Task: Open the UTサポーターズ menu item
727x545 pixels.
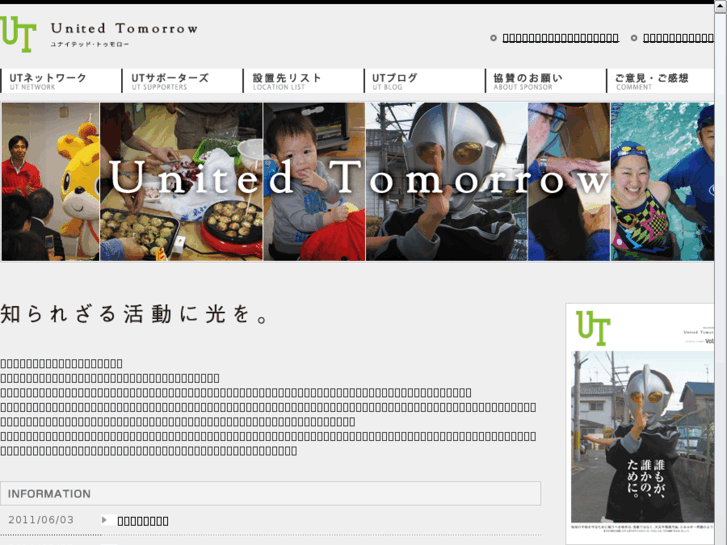Action: click(182, 81)
